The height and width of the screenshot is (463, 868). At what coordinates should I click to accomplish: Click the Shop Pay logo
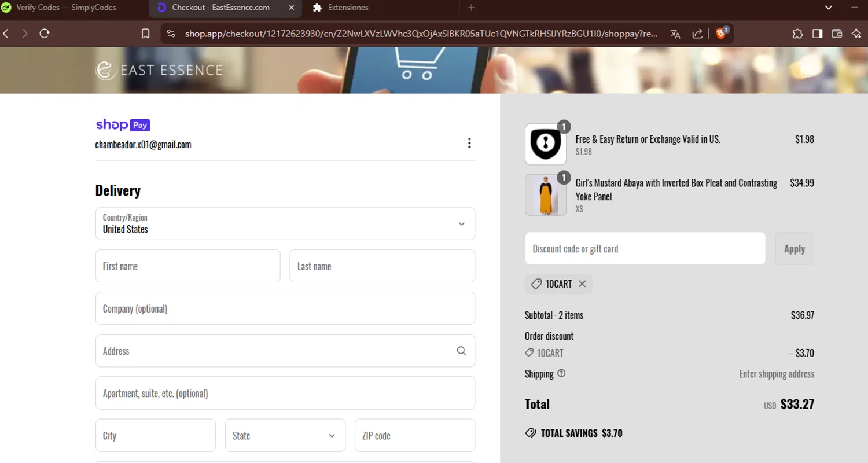pyautogui.click(x=123, y=124)
